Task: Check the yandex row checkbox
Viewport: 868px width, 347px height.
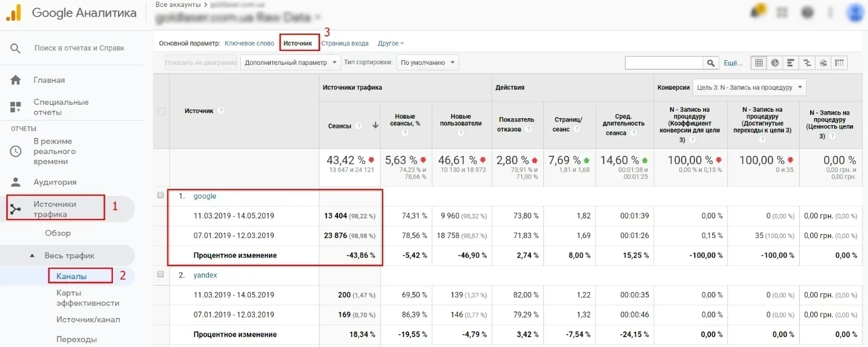Action: tap(161, 275)
